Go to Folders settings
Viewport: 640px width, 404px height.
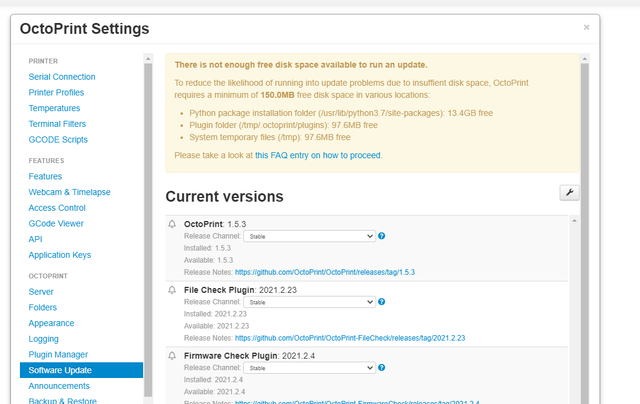[42, 307]
